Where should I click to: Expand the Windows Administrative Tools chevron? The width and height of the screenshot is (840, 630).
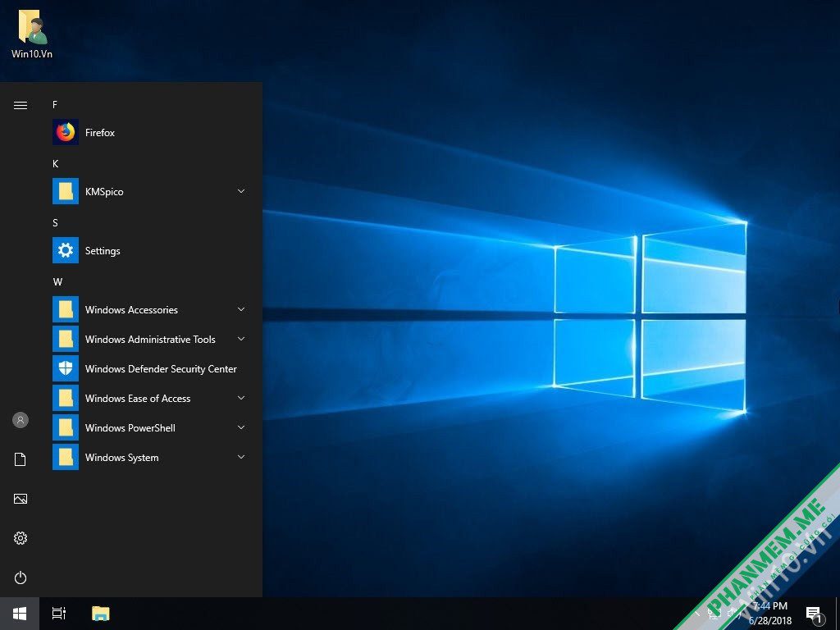click(241, 339)
